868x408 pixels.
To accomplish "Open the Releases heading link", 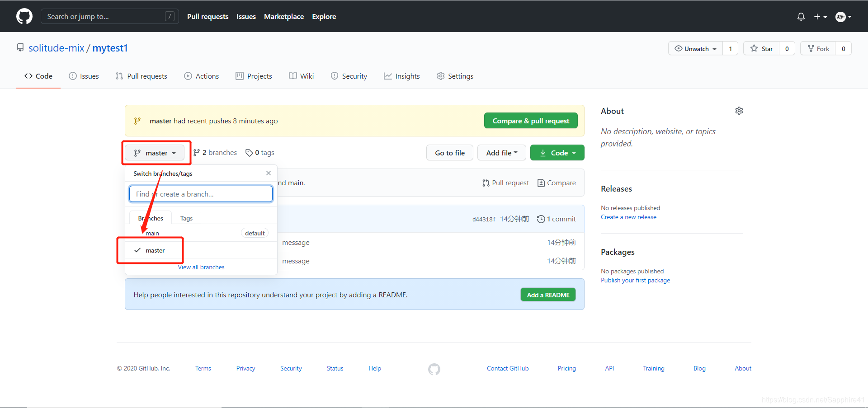I will (x=616, y=188).
